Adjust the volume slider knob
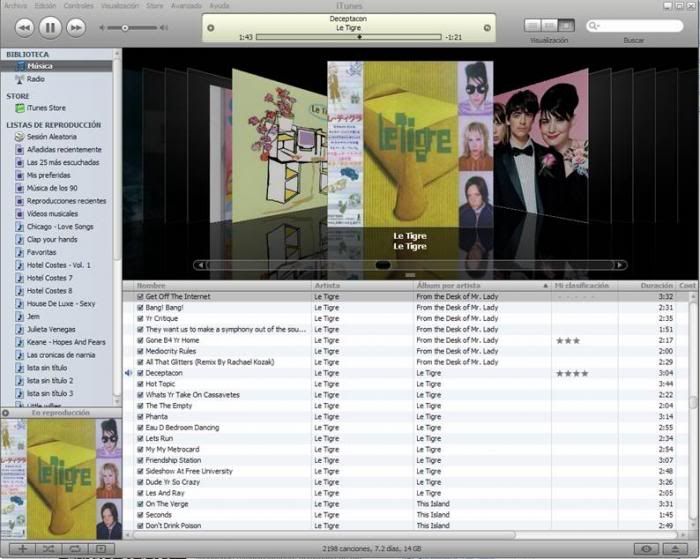 [125, 28]
